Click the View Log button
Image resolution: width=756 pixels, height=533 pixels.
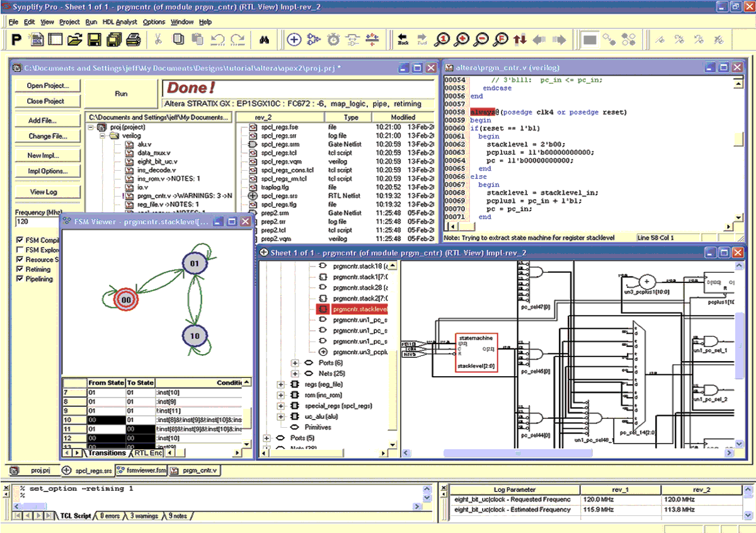coord(48,192)
